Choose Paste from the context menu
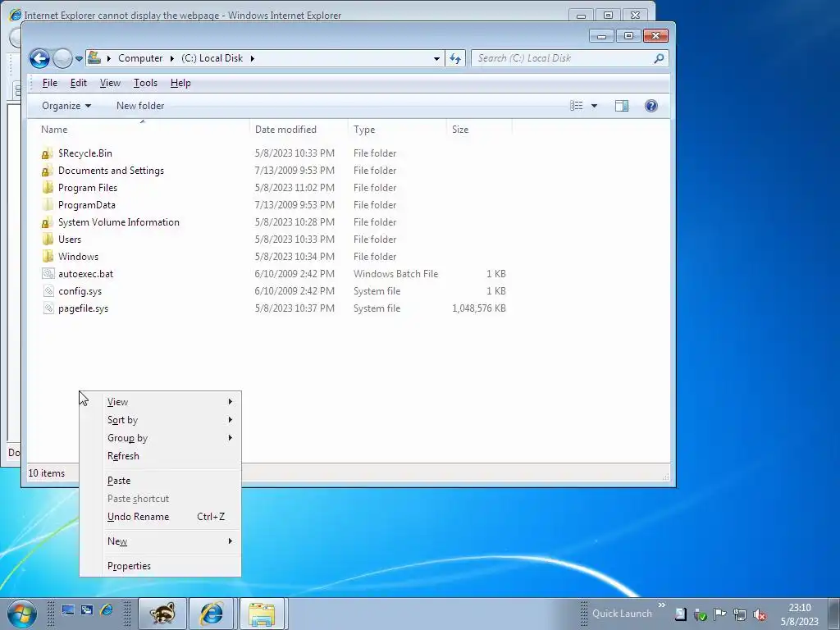840x630 pixels. 160,481
